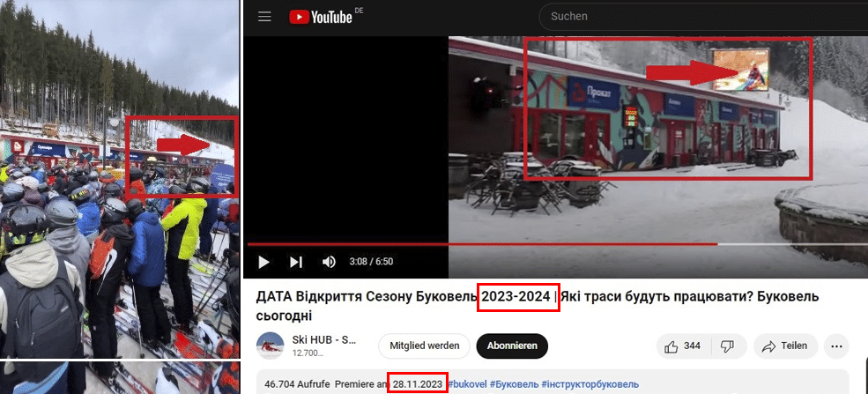The image size is (868, 394).
Task: Skip to the next video
Action: tap(296, 262)
